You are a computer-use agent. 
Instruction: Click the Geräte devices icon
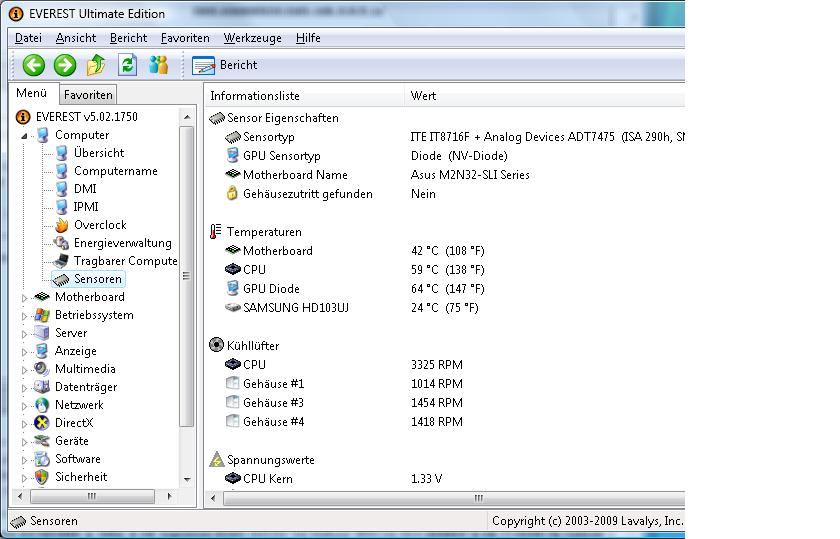pyautogui.click(x=42, y=441)
